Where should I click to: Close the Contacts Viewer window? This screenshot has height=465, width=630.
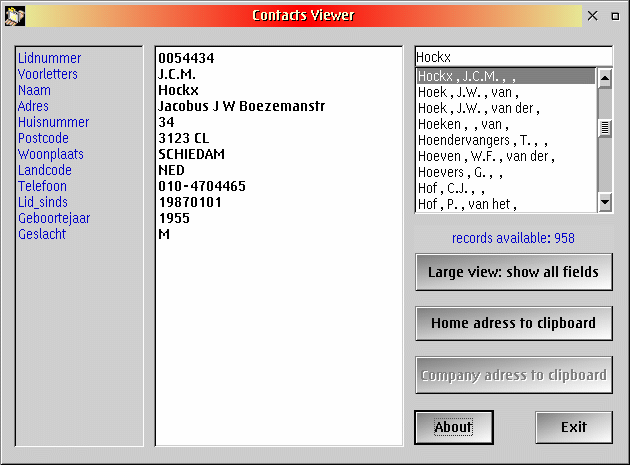(x=593, y=16)
